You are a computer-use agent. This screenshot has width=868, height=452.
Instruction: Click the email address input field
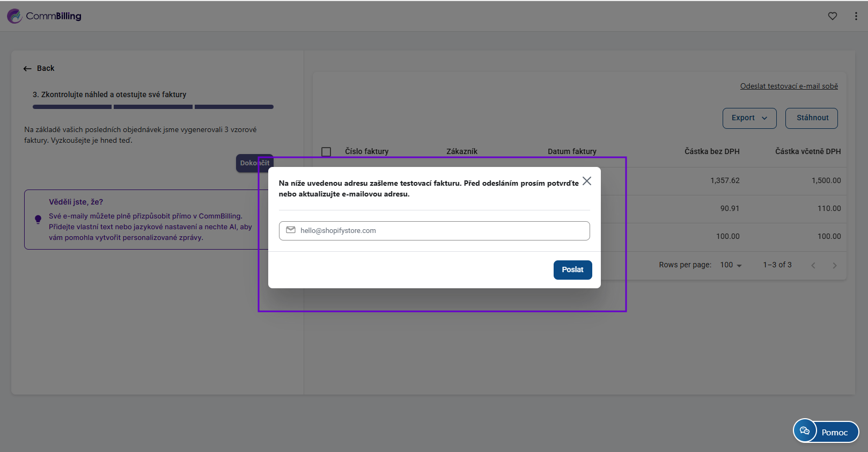tap(440, 231)
